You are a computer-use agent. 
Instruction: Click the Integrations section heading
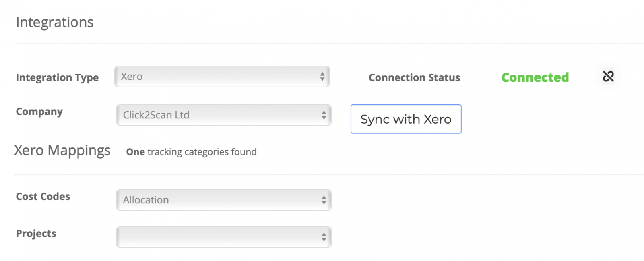coord(55,22)
